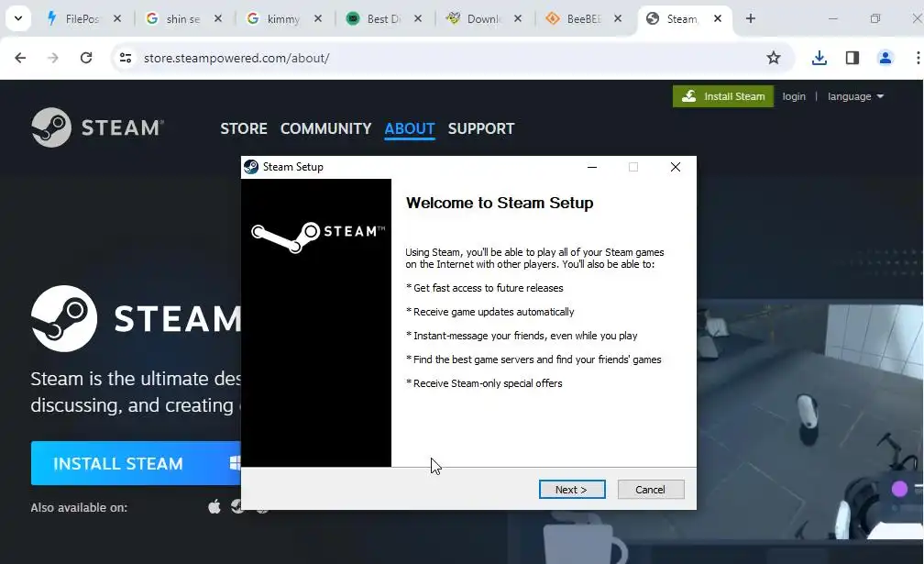The image size is (924, 564).
Task: Open the SUPPORT menu item
Action: [x=481, y=128]
